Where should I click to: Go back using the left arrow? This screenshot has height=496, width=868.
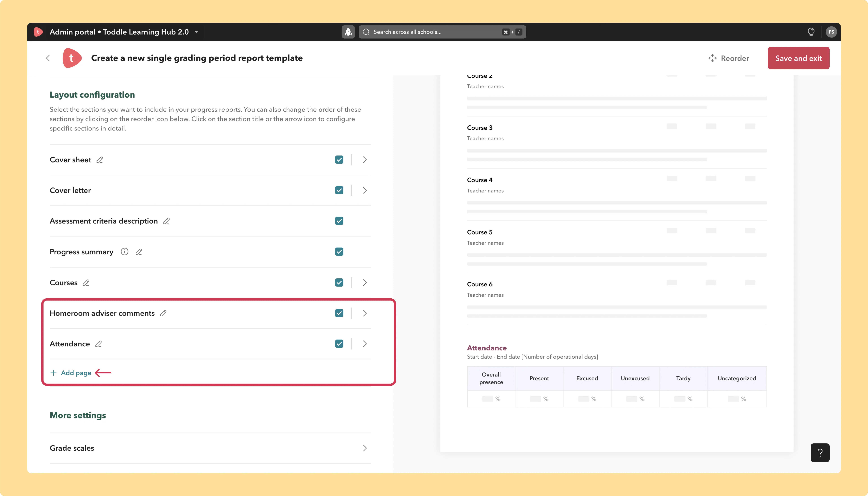tap(48, 58)
